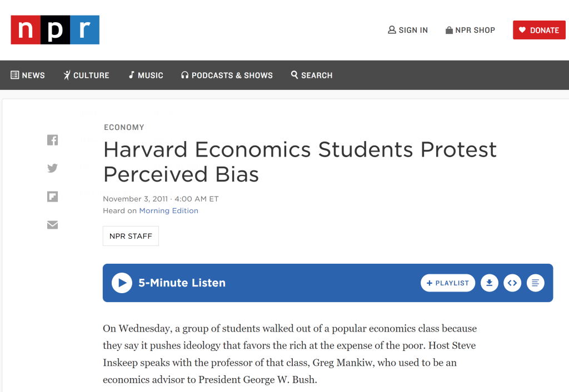Share article on Facebook
This screenshot has width=569, height=392.
pos(53,140)
